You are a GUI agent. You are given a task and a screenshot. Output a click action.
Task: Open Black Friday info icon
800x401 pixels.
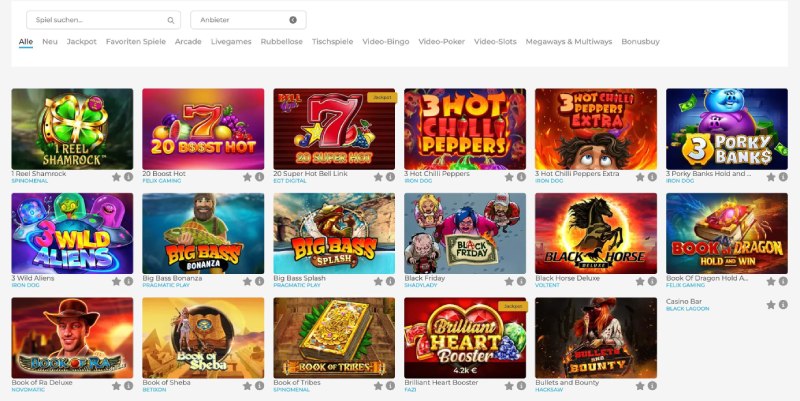521,282
